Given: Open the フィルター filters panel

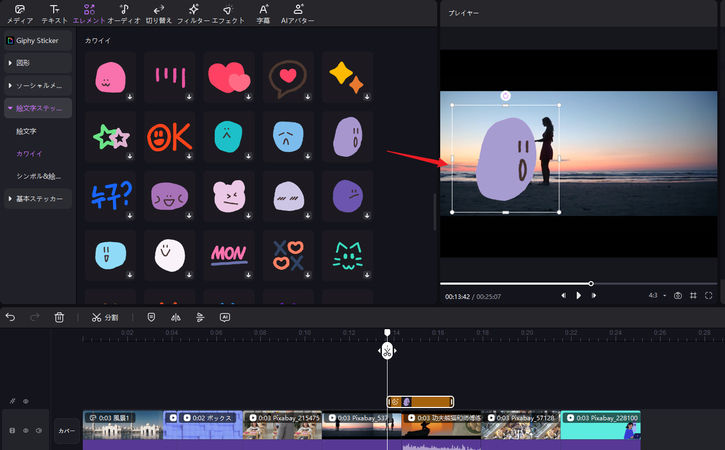Looking at the screenshot, I should [x=193, y=13].
